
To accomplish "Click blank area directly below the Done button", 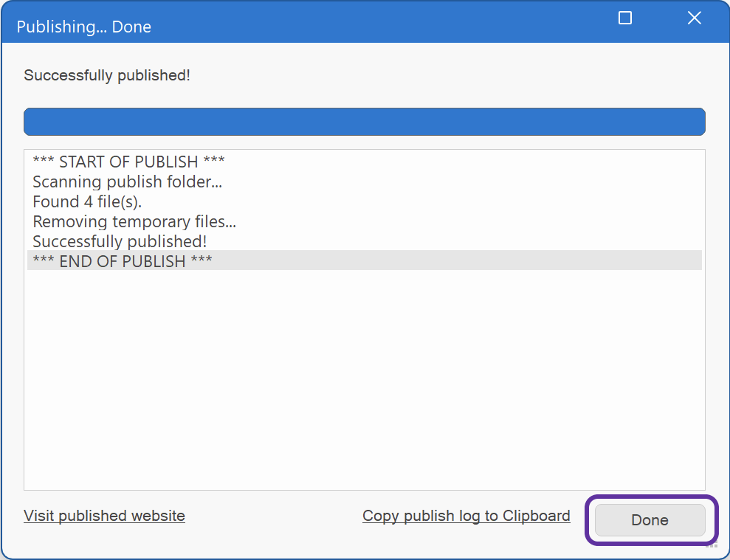I will click(x=650, y=550).
